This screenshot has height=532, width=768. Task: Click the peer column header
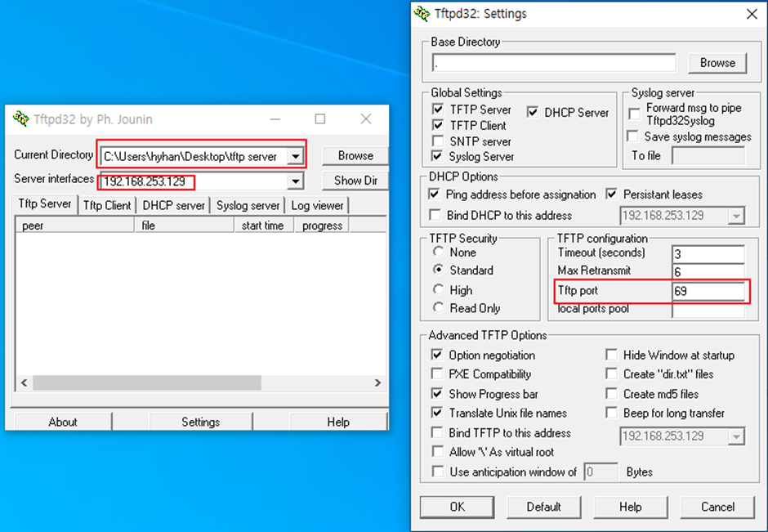click(75, 226)
